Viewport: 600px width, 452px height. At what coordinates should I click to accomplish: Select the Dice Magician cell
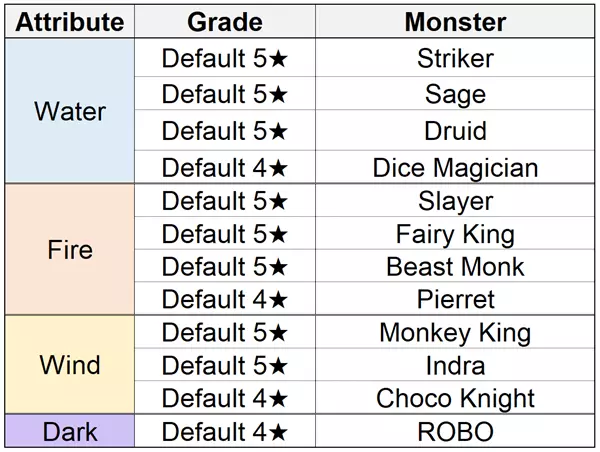[x=455, y=167]
